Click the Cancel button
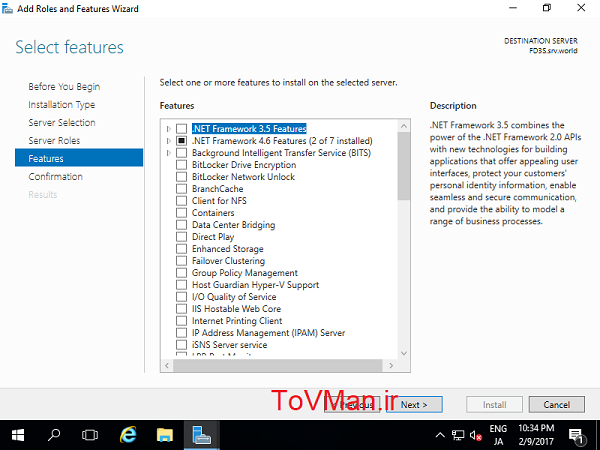Viewport: 600px width, 450px height. point(557,404)
